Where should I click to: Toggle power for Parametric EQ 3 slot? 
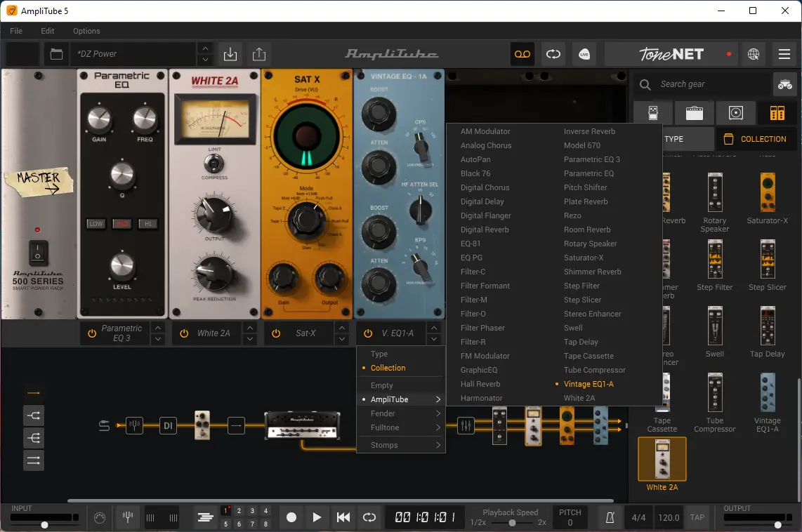[x=92, y=333]
